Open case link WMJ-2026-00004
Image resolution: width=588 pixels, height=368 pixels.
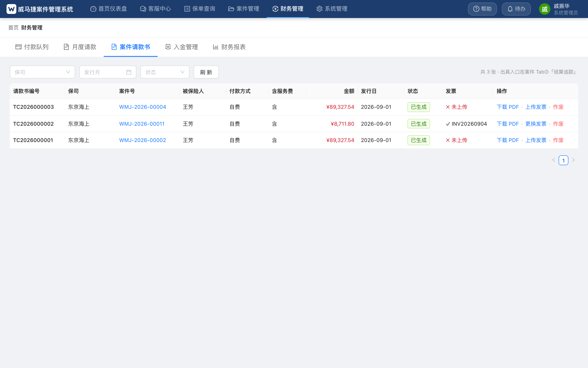[143, 107]
